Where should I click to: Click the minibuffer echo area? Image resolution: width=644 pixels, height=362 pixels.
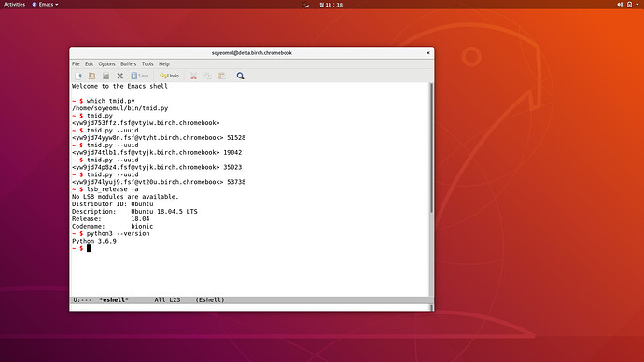click(250, 307)
